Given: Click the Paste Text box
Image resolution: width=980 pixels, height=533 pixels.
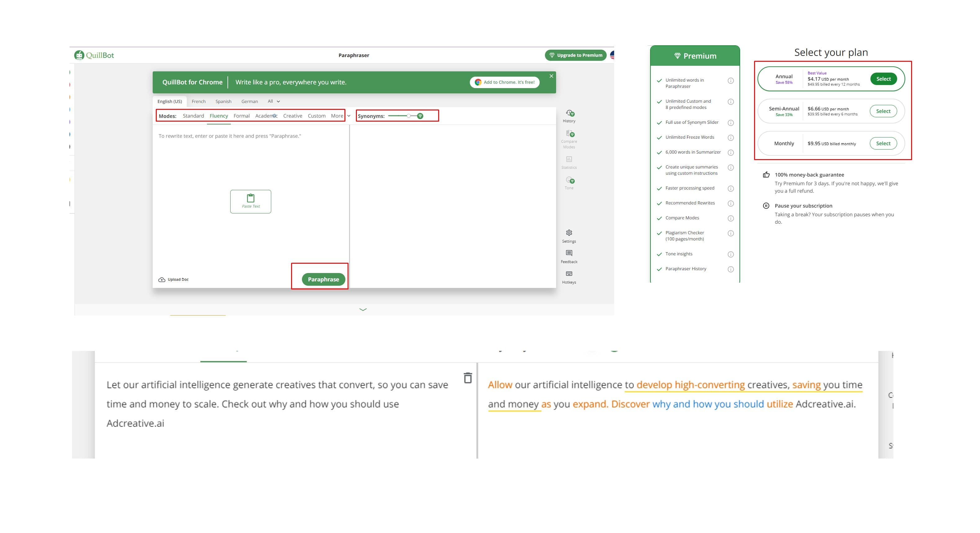Looking at the screenshot, I should point(251,202).
